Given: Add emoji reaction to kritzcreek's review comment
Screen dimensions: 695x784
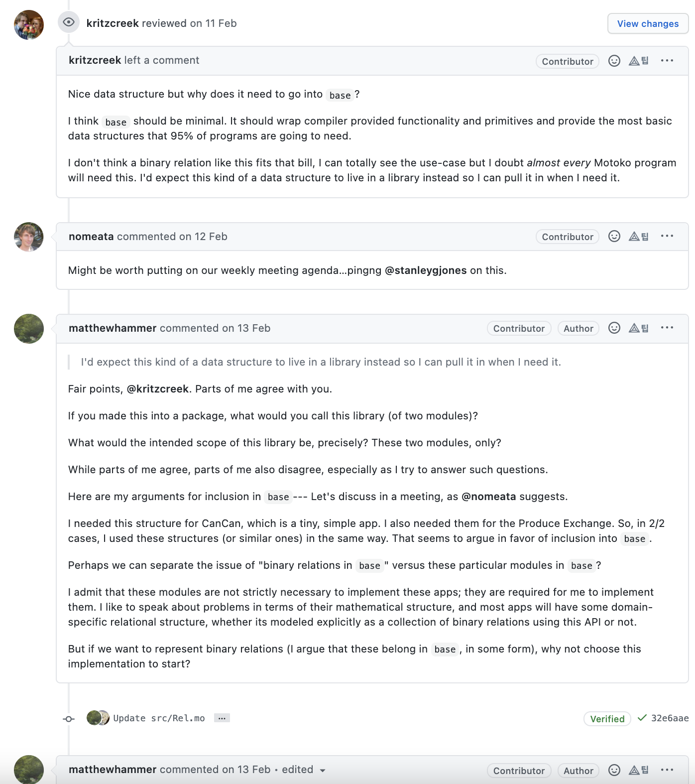Looking at the screenshot, I should [614, 61].
